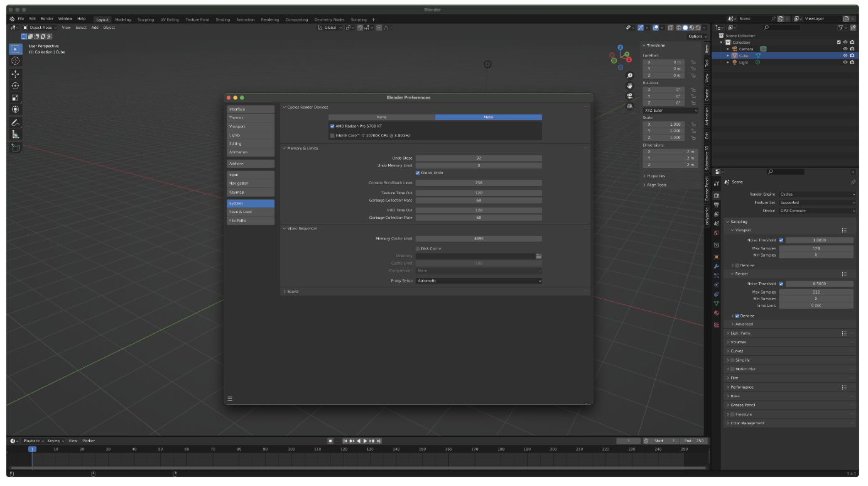Click the Directory folder browse icon
The image size is (868, 486).
539,256
